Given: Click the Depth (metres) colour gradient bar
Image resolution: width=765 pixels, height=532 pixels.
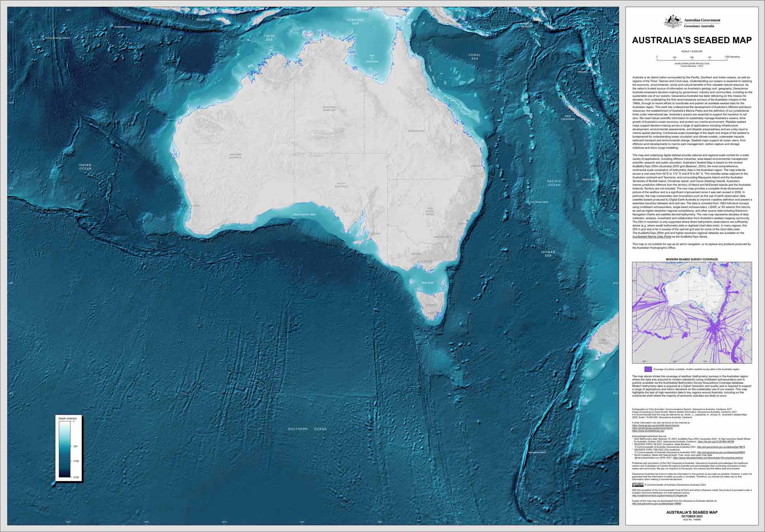Looking at the screenshot, I should tap(64, 449).
